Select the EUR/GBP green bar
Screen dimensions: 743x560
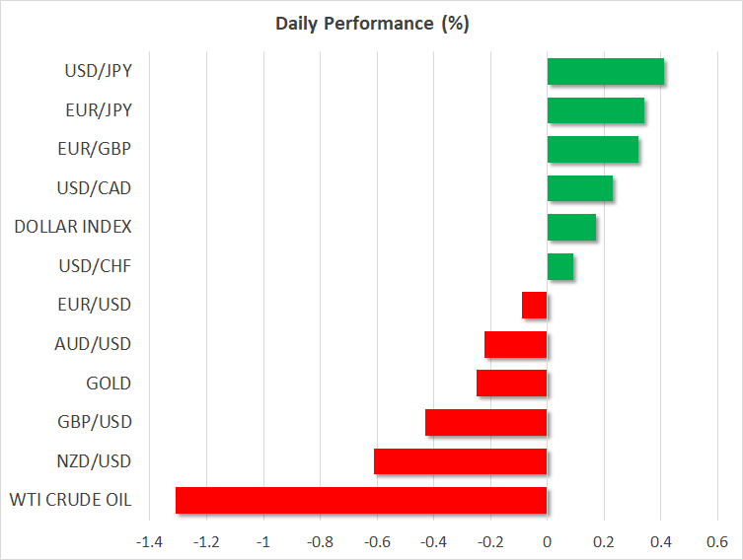click(592, 150)
